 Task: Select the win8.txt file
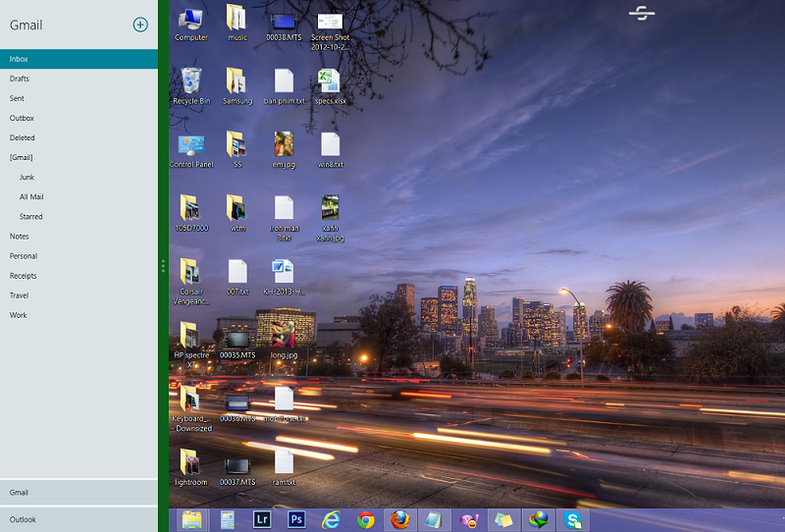330,150
